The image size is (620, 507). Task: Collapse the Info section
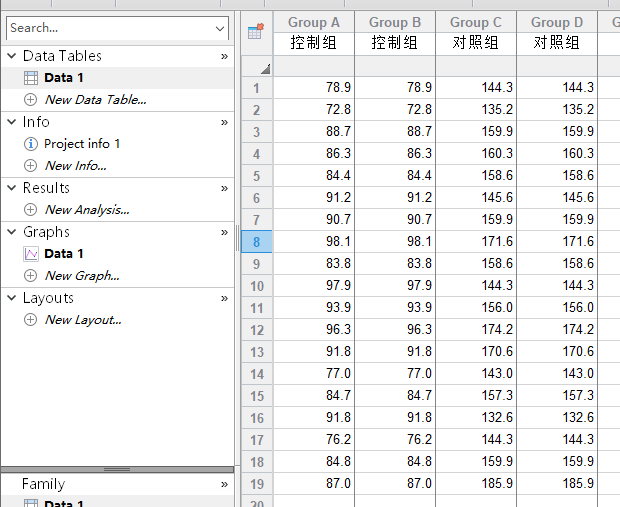pyautogui.click(x=12, y=122)
